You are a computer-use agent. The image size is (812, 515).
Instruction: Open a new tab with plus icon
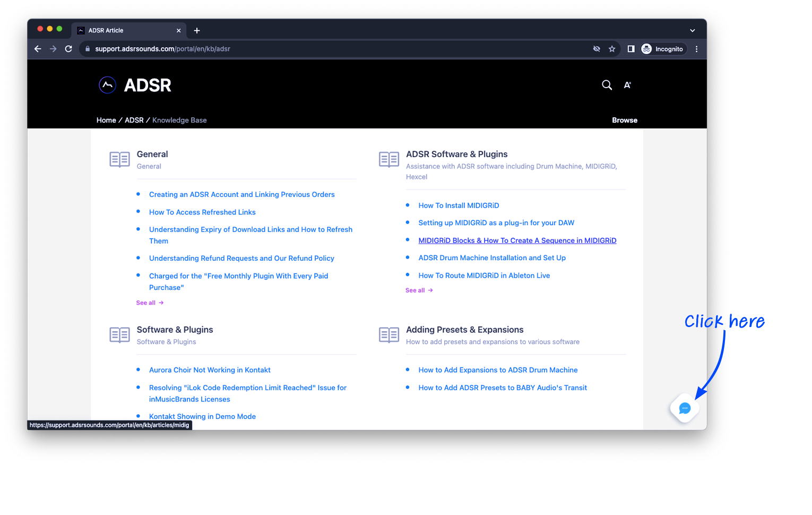point(197,30)
